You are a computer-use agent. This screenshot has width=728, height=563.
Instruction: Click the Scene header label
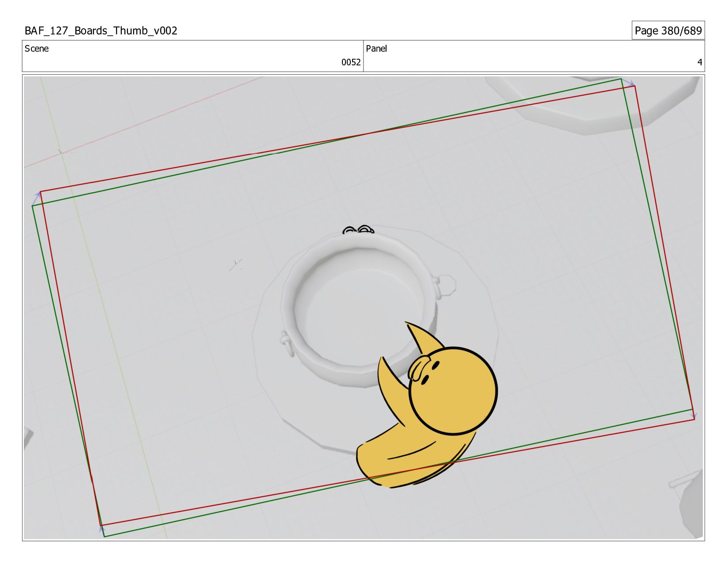(x=37, y=49)
